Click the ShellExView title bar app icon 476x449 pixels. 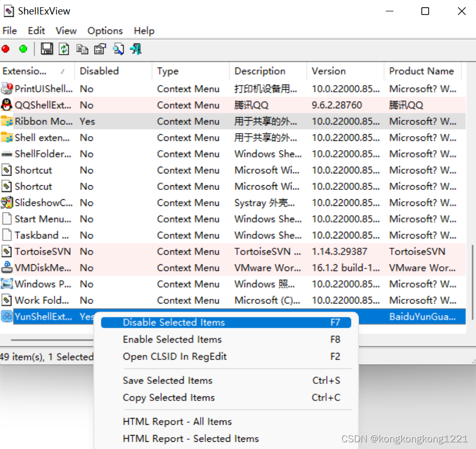click(9, 11)
